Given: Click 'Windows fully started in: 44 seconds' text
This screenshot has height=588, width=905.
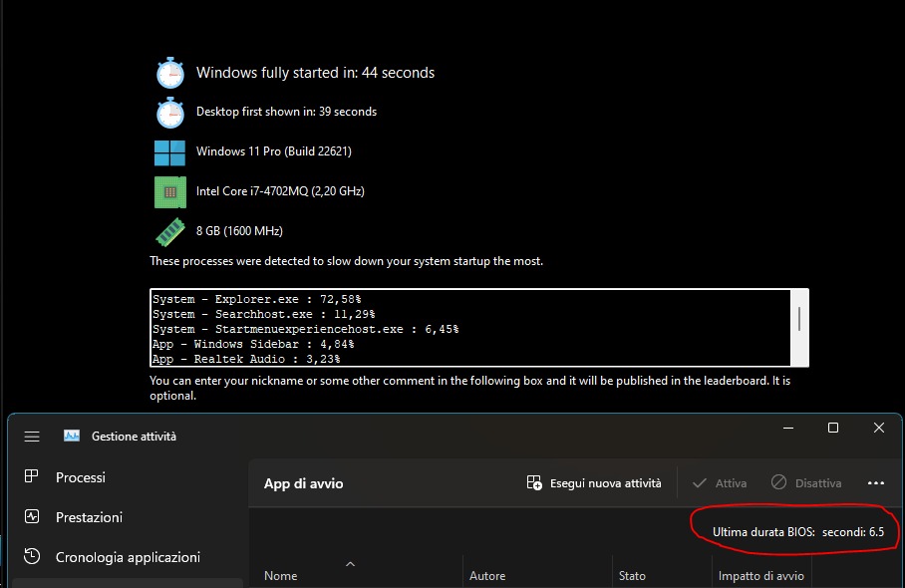Looking at the screenshot, I should [x=315, y=73].
